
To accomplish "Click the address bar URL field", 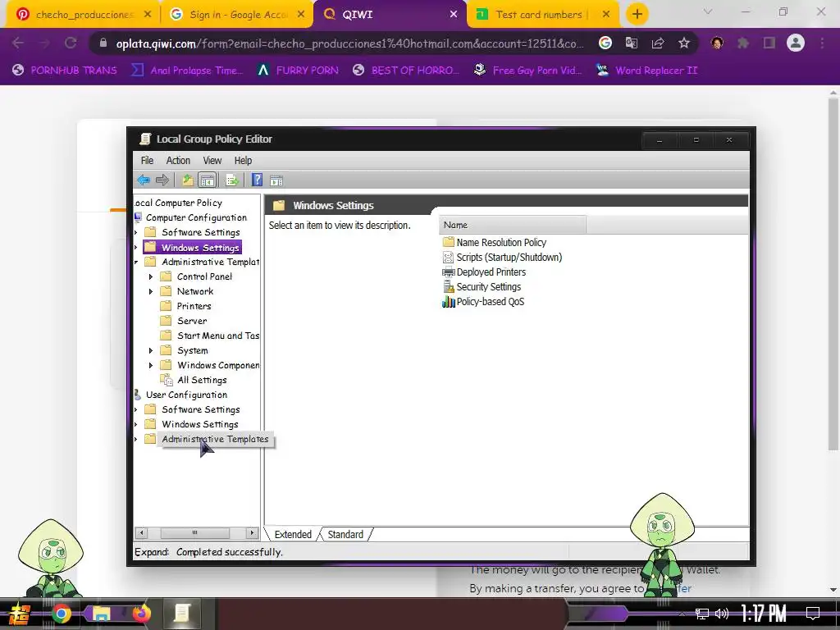I will 349,43.
